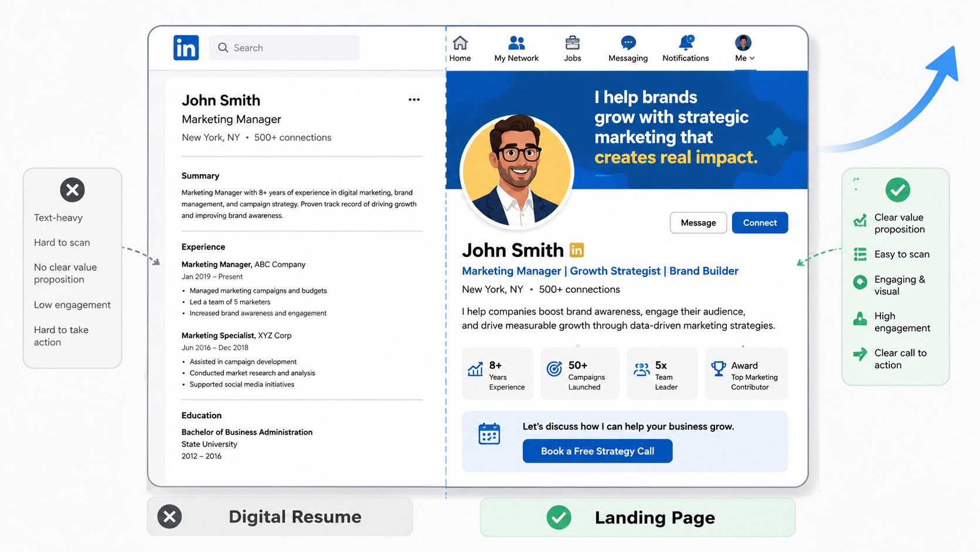Go to the Jobs section
Screen dimensions: 980x552
point(573,49)
